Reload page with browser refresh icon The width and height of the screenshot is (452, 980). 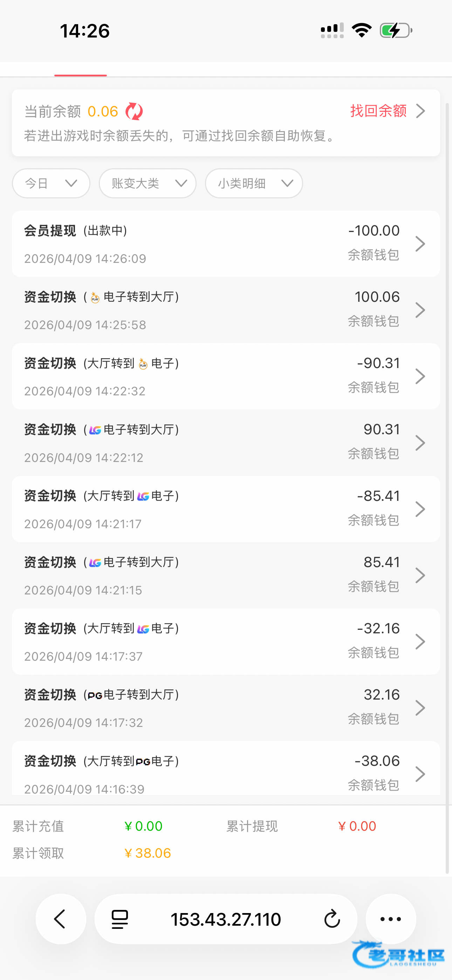[332, 919]
